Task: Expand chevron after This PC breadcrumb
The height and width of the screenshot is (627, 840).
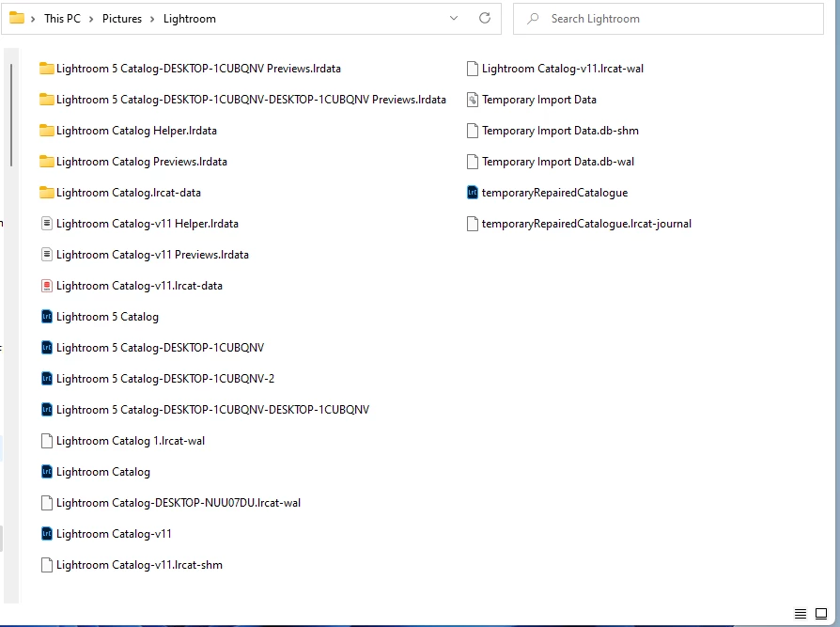Action: (x=91, y=20)
